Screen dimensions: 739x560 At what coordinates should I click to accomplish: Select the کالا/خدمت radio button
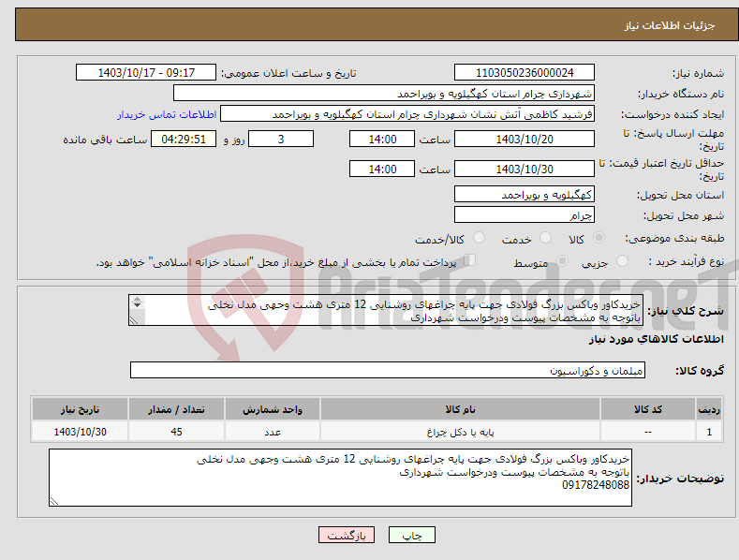point(479,238)
